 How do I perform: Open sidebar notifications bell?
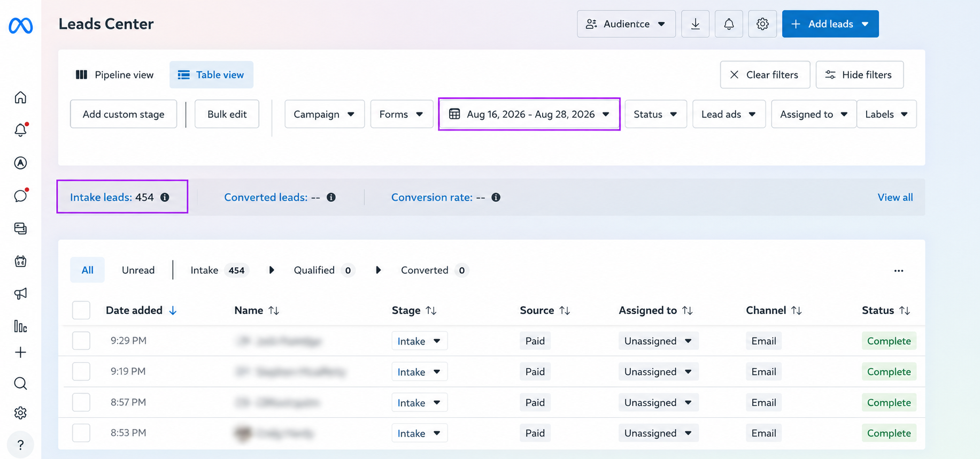point(20,130)
